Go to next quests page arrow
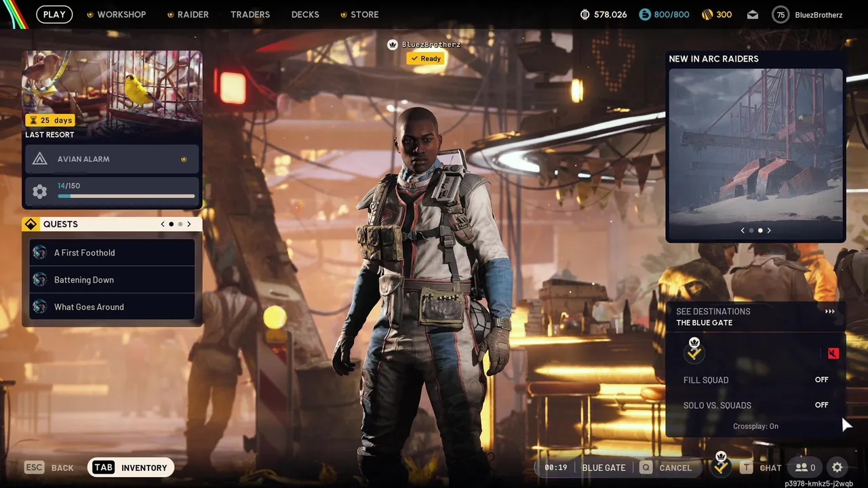Image resolution: width=868 pixels, height=488 pixels. (189, 224)
